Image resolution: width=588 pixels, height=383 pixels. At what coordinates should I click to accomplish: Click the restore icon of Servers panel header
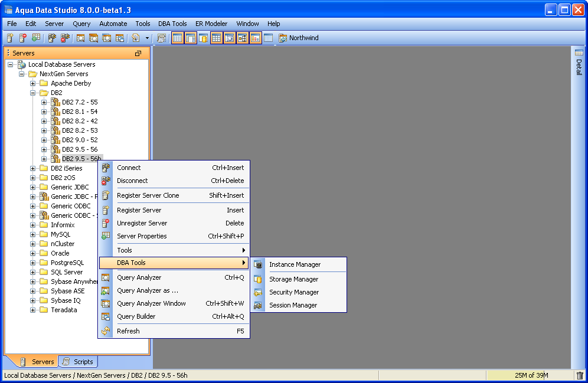tap(138, 54)
